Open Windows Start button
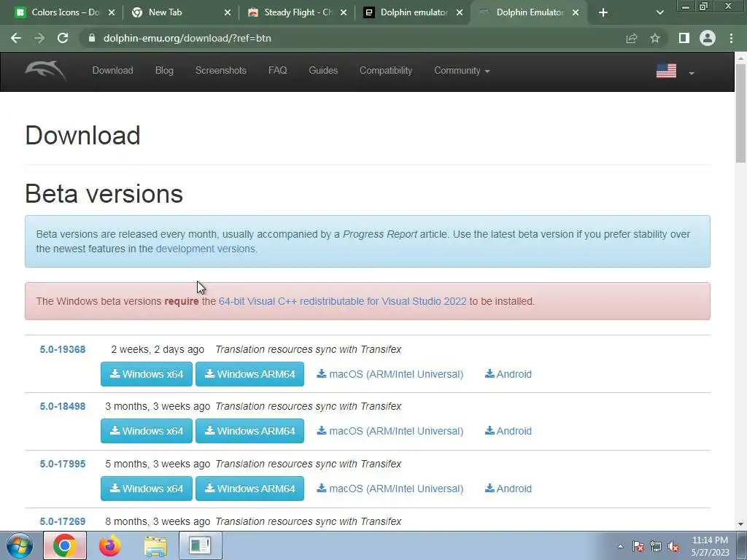This screenshot has width=747, height=560. pos(20,545)
